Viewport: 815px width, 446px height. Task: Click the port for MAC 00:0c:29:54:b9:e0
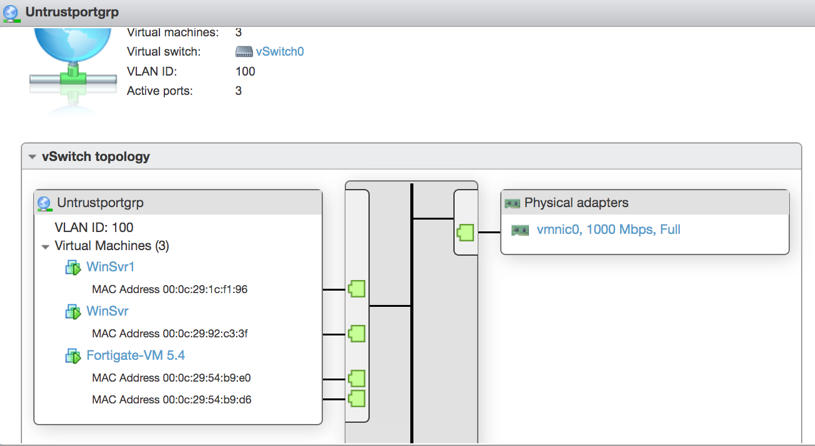[357, 378]
